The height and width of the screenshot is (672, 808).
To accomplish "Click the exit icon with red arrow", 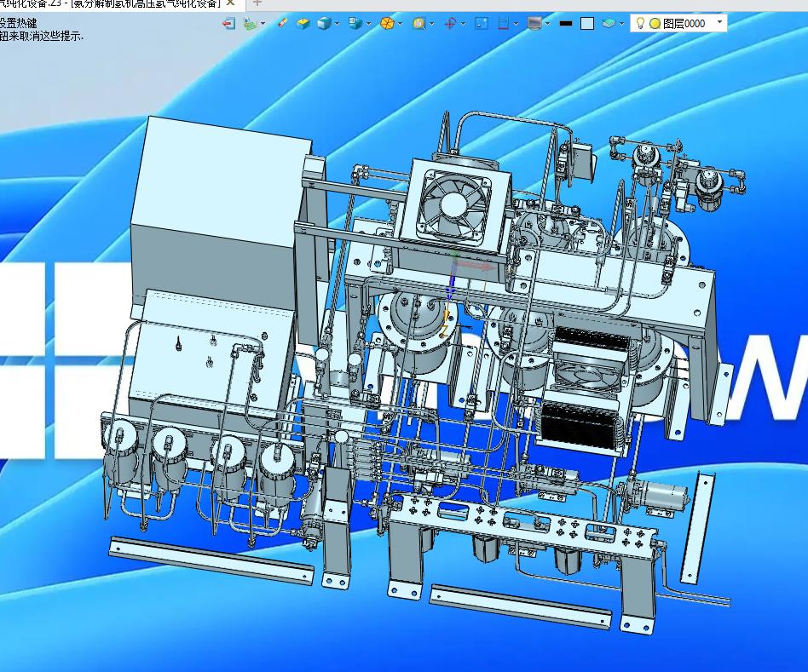I will point(228,23).
